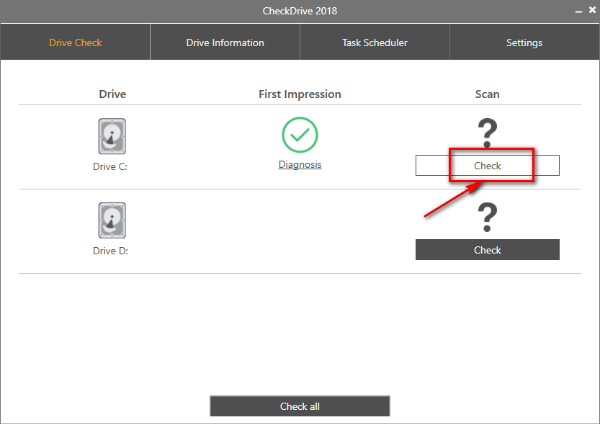601x424 pixels.
Task: Click the Drive D: label
Action: coord(110,251)
